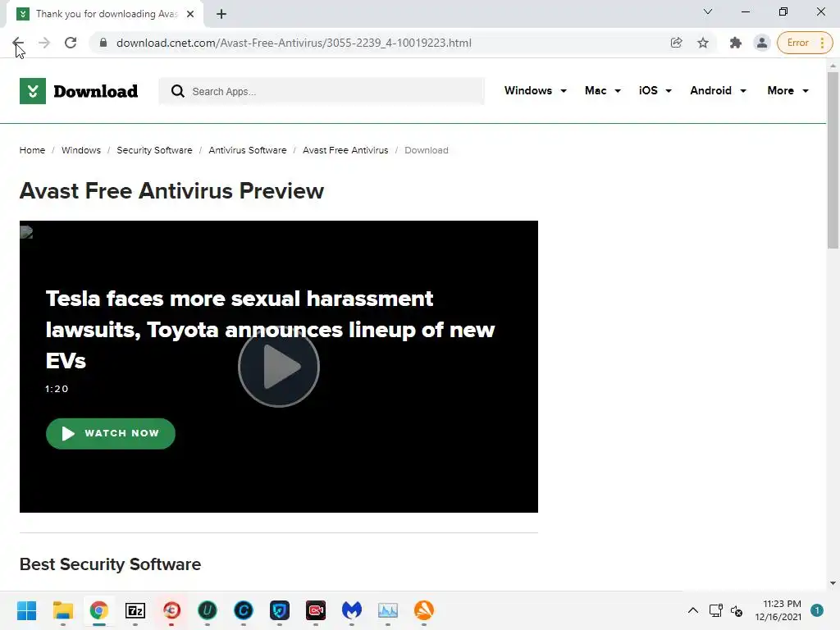Click the page vertical scrollbar thumb
Screen dimensions: 840x630
click(x=833, y=160)
